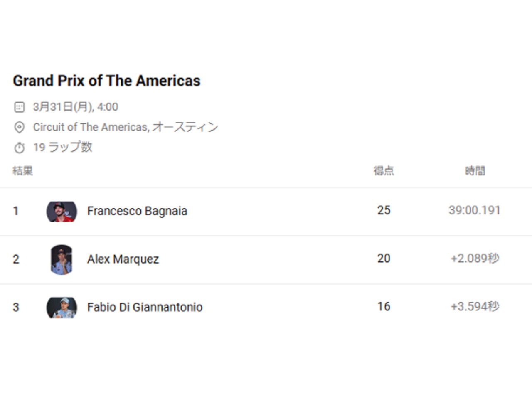This screenshot has height=399, width=532.
Task: Click the 19 ラップ数 lap count text
Action: coord(62,147)
